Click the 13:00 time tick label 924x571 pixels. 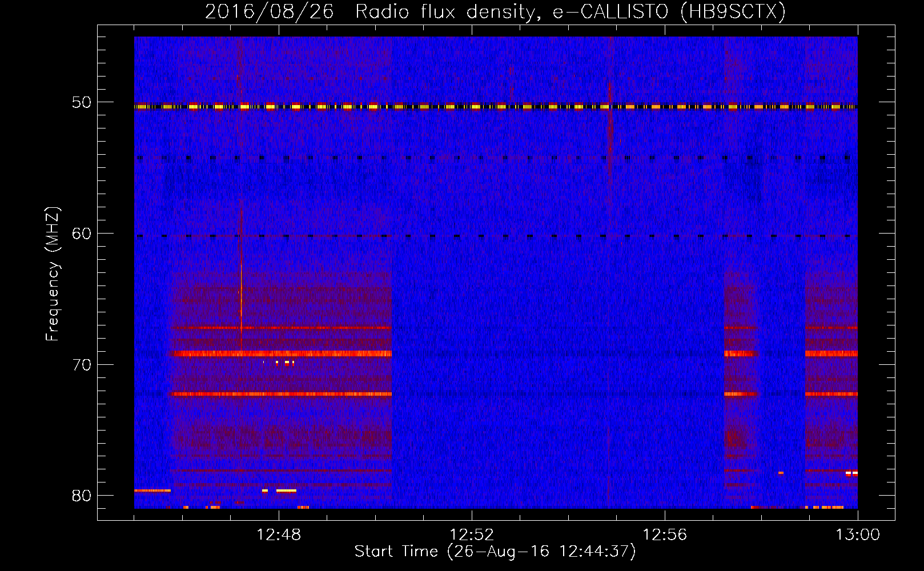[x=858, y=535]
